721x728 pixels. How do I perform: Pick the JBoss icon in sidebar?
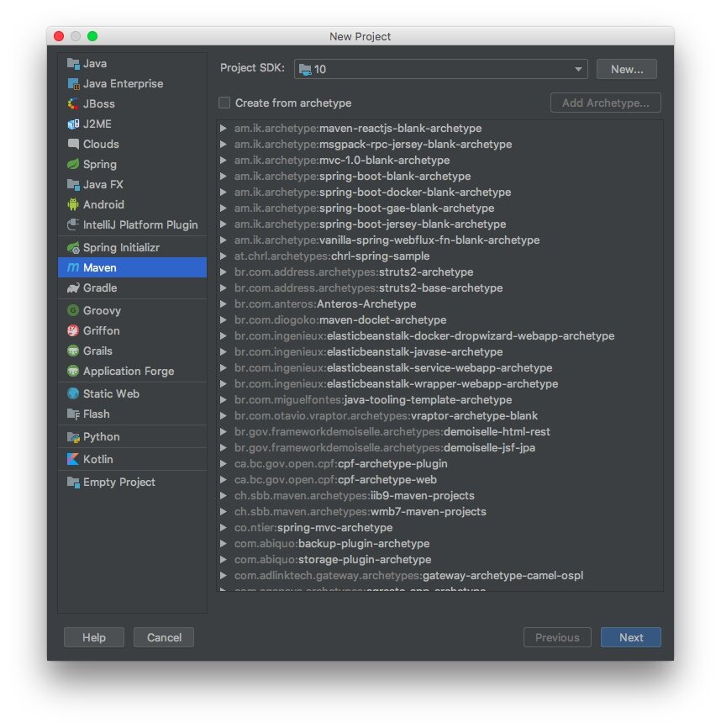[x=73, y=104]
